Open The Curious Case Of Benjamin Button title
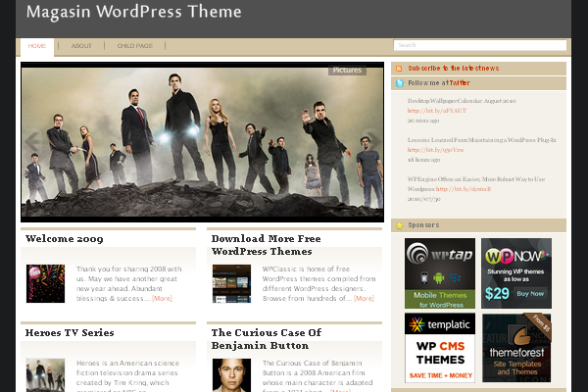588x392 pixels. [x=267, y=339]
